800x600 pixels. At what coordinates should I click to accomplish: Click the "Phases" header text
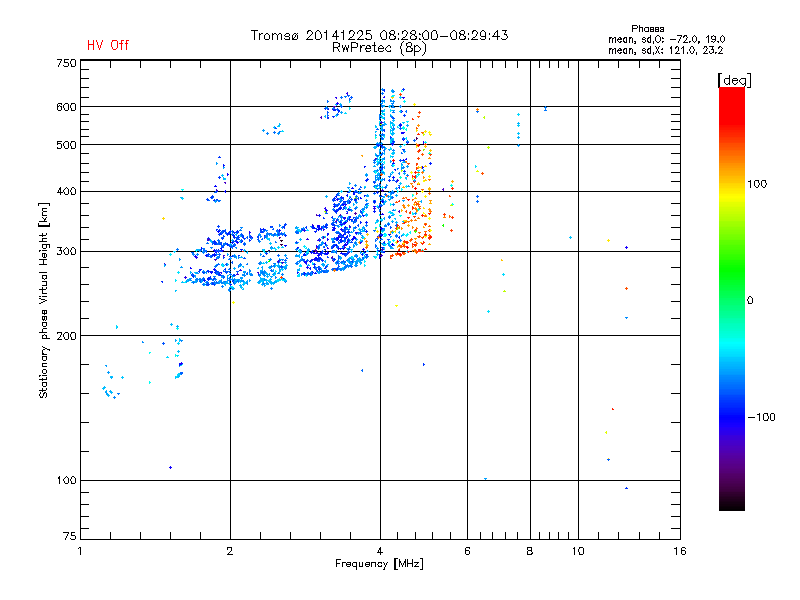point(647,29)
